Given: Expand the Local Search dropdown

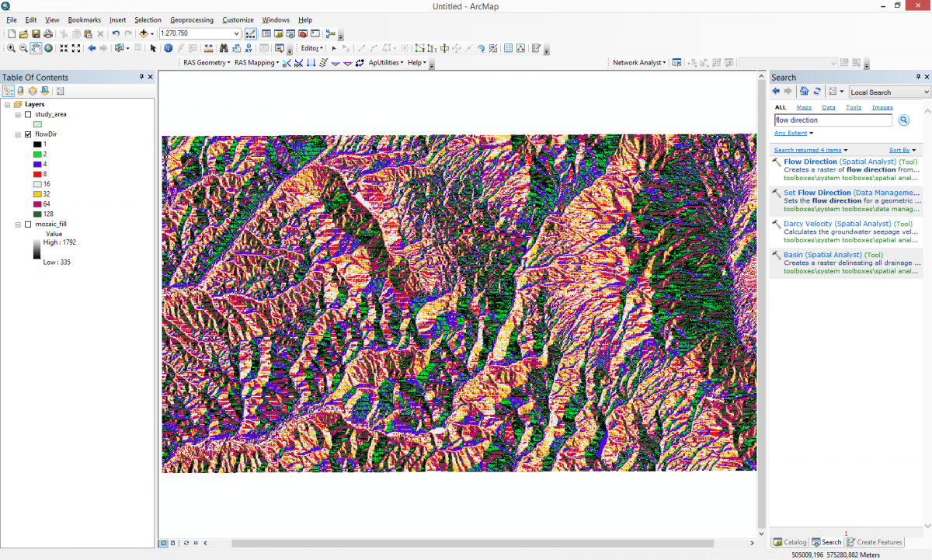Looking at the screenshot, I should click(926, 92).
